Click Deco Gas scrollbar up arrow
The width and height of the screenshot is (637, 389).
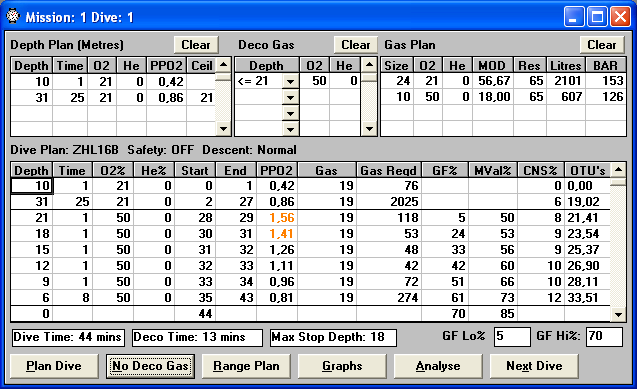[x=369, y=65]
